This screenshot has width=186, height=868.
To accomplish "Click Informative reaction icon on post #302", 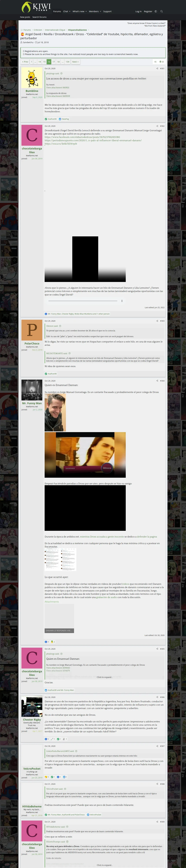I will pyautogui.click(x=46, y=314).
